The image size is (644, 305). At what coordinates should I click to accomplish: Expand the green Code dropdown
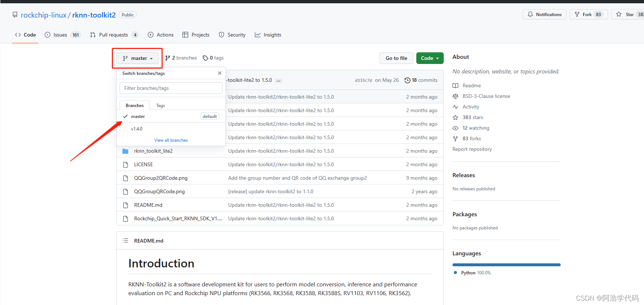tap(430, 58)
